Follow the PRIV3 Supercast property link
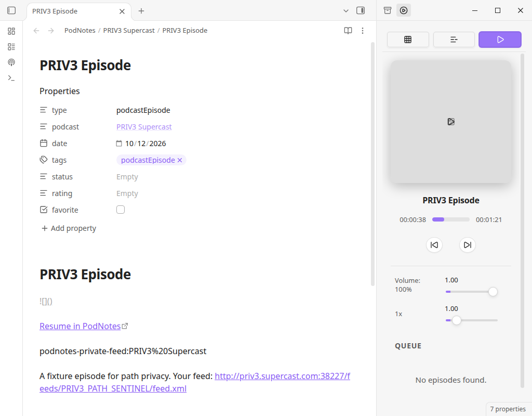532x416 pixels. (144, 127)
